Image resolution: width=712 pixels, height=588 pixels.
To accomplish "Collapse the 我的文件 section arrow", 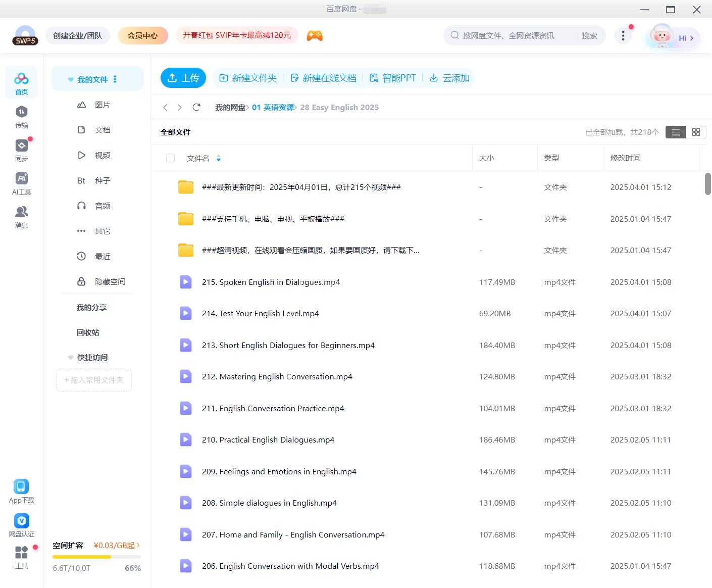I will coord(71,79).
